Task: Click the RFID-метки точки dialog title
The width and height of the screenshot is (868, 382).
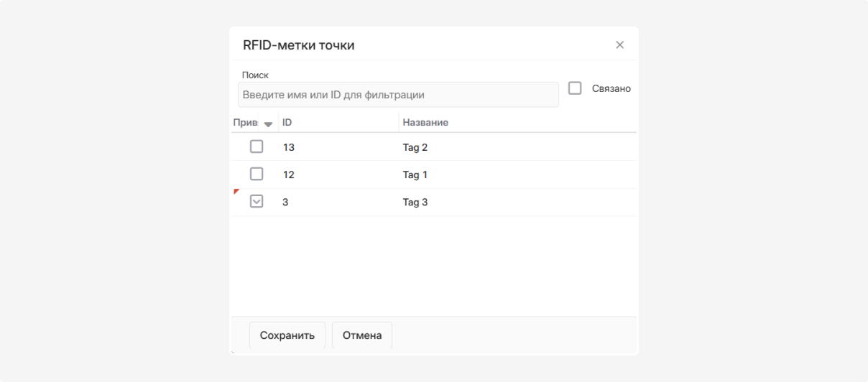Action: point(299,45)
